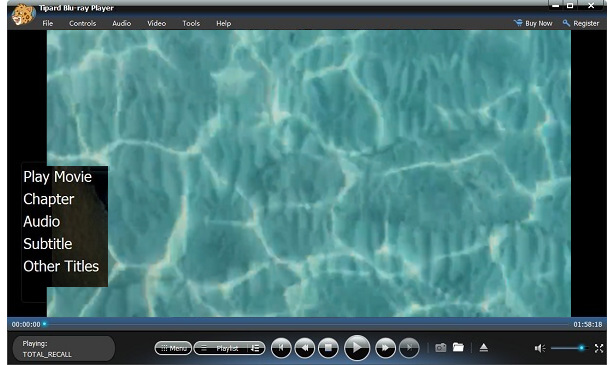This screenshot has width=614, height=365.
Task: Jump to the previous chapter button
Action: [281, 348]
